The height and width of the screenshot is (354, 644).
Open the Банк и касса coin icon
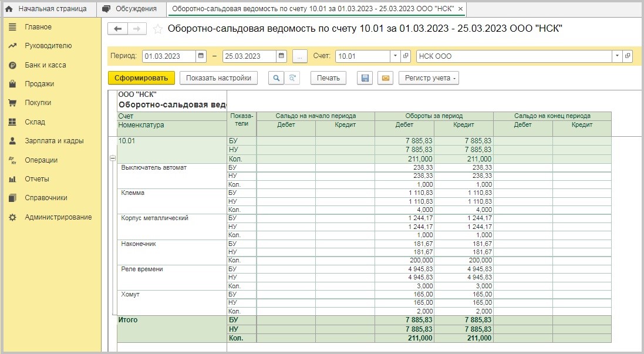tap(12, 65)
